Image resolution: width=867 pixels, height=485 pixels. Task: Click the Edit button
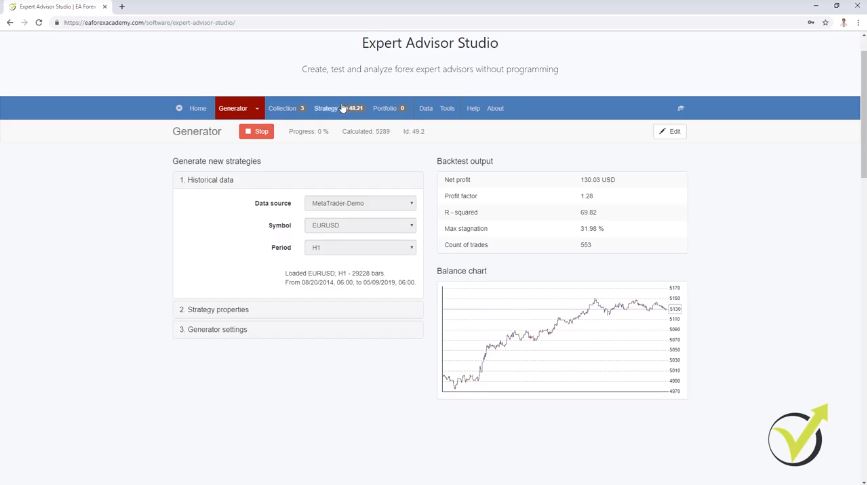(x=670, y=132)
